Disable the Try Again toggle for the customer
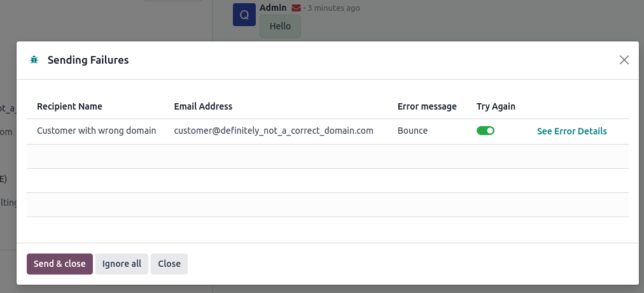Viewport: 644px width, 293px height. pyautogui.click(x=486, y=131)
